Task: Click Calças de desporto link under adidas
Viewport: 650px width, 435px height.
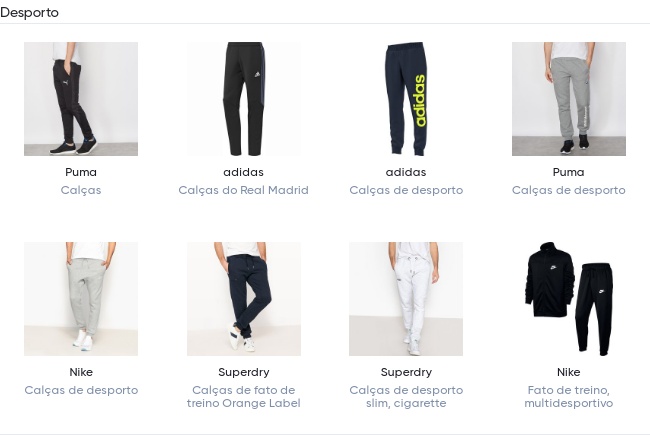Action: (406, 190)
